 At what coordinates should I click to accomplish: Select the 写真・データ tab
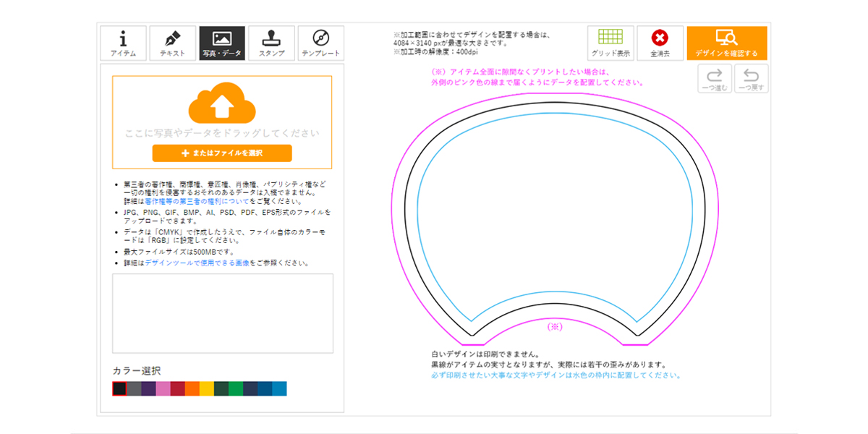(222, 43)
